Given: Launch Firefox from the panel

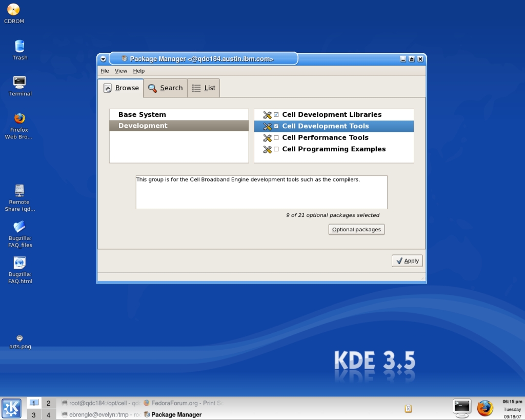Looking at the screenshot, I should [485, 408].
